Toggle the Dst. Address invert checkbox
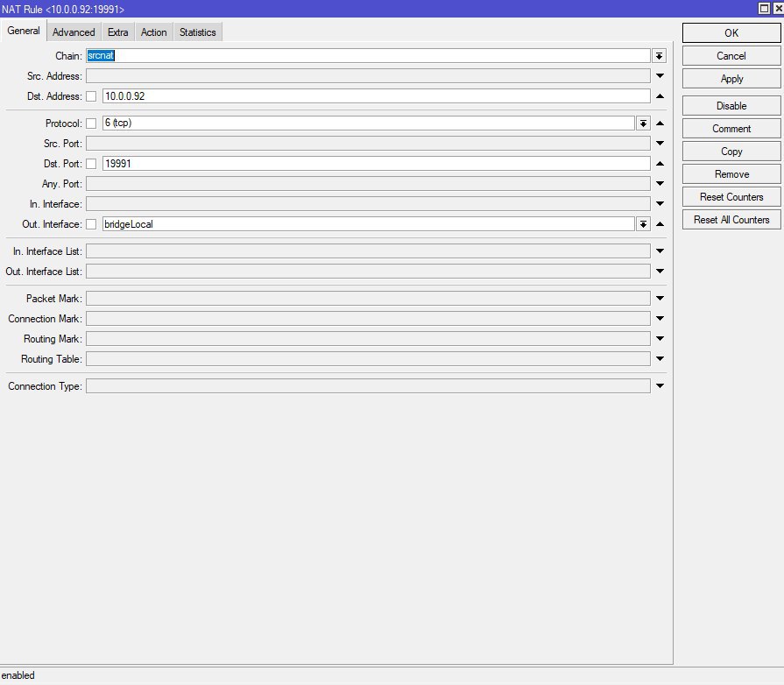This screenshot has width=784, height=685. pyautogui.click(x=91, y=96)
